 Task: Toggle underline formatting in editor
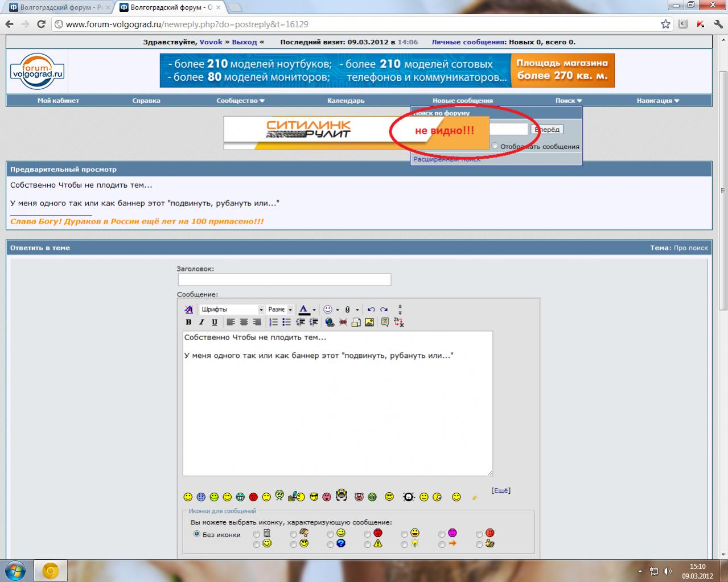[x=215, y=322]
